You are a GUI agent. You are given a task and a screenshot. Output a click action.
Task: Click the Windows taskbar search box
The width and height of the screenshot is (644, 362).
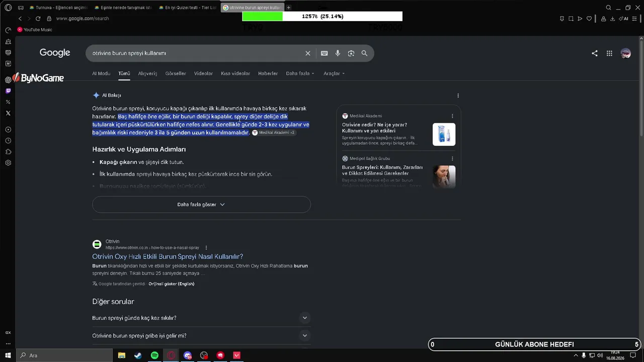[x=64, y=355]
